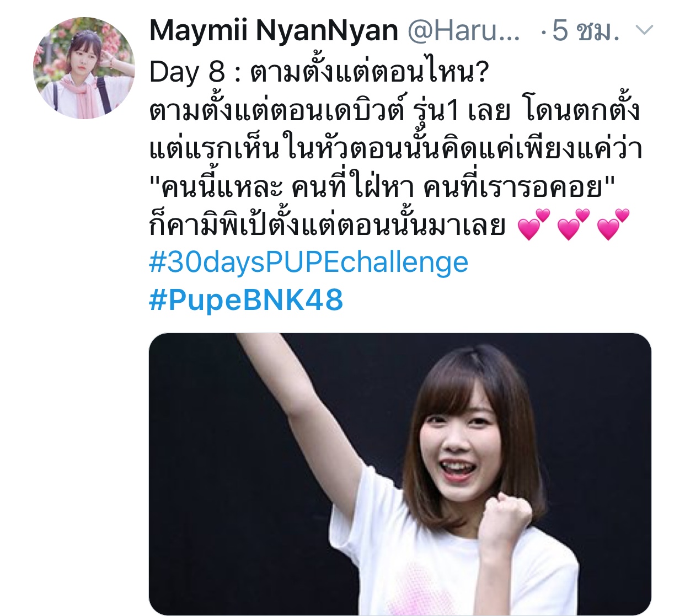Click the line starting แต่แรกเห็นในหัว
The height and width of the screenshot is (616, 685).
click(x=395, y=148)
